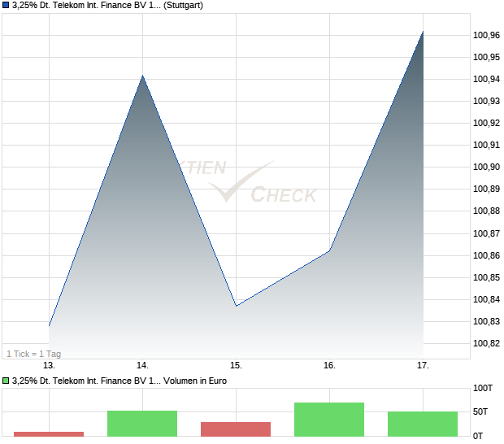
Task: Click x-axis date label '14.'
Action: tap(142, 365)
